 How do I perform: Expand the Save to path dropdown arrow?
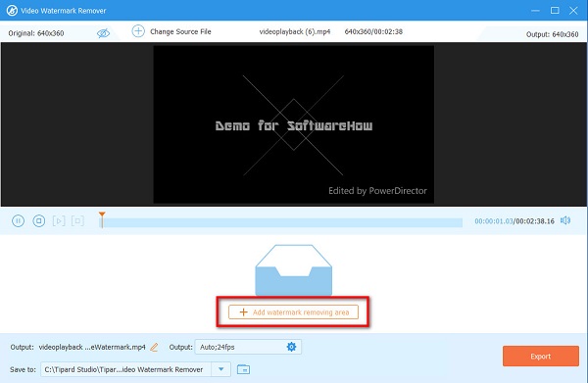pos(221,369)
